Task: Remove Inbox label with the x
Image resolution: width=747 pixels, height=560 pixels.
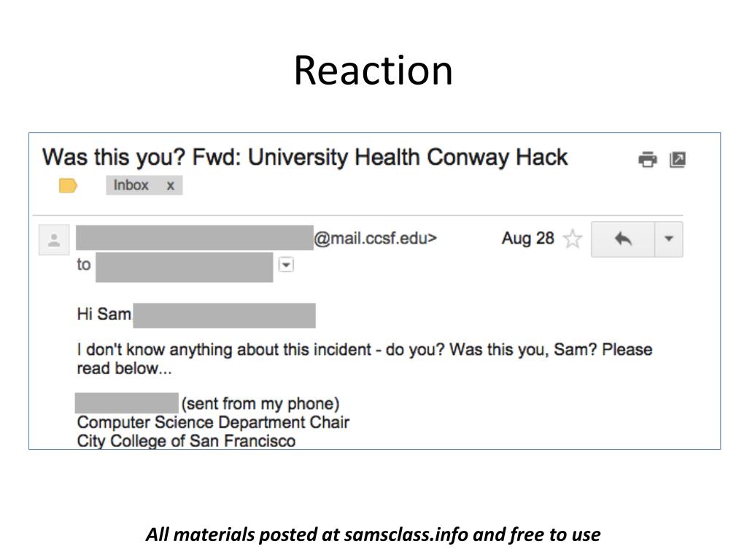Action: [x=171, y=186]
